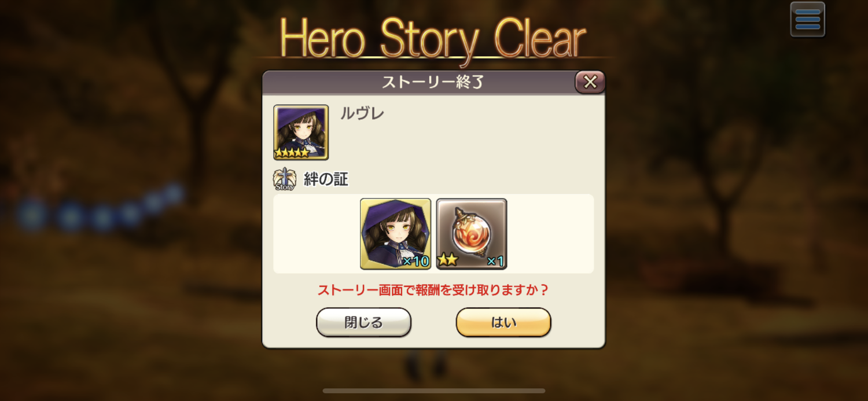The width and height of the screenshot is (868, 401).
Task: Open the hamburger menu icon
Action: (807, 19)
